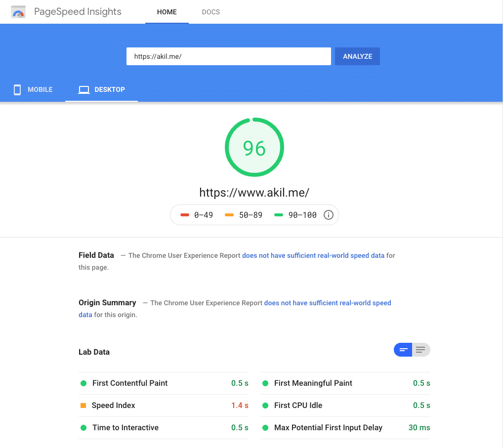Click the 0.5 s First CPU Idle value
Viewport: 503px width, 448px height.
421,406
